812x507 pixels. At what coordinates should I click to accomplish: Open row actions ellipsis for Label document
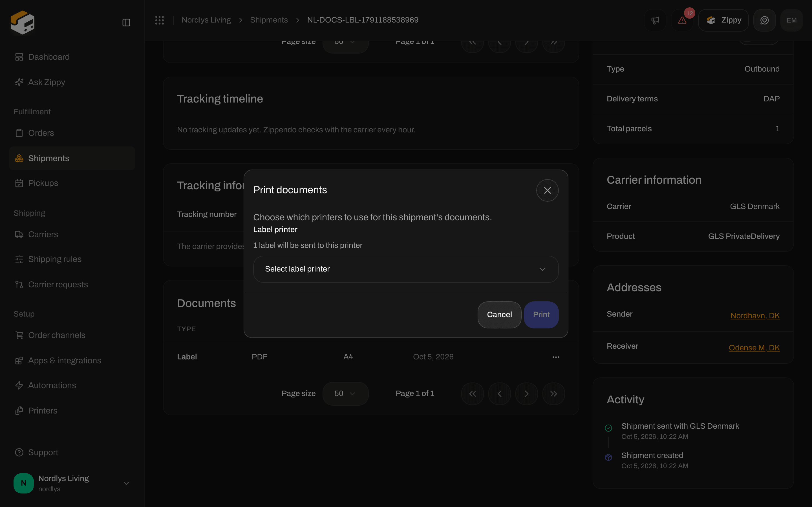556,357
